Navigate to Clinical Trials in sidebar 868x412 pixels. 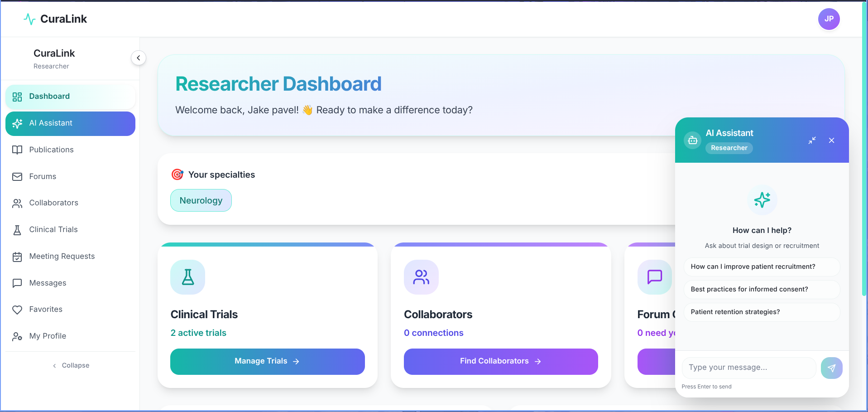point(70,230)
